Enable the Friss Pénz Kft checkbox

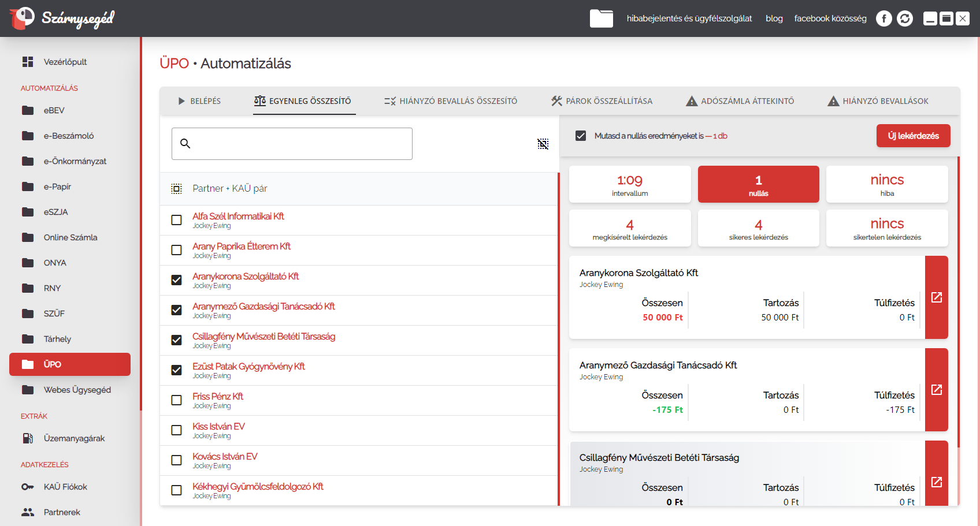tap(177, 400)
